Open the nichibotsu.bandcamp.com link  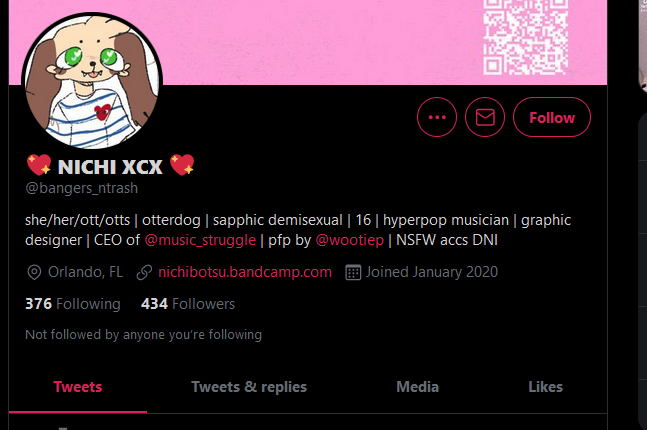tap(245, 272)
